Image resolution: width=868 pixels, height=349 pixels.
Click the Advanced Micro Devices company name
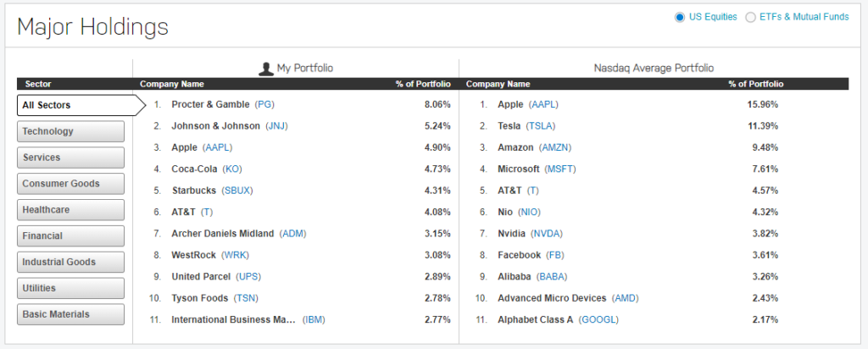(x=552, y=298)
